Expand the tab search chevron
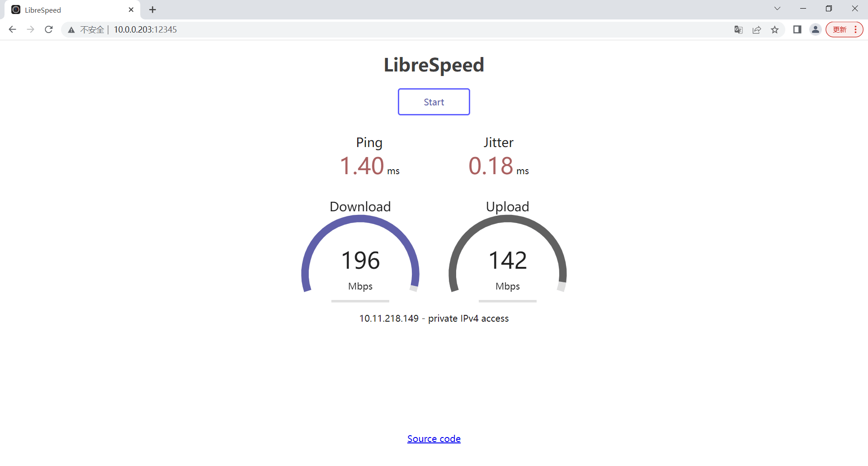The width and height of the screenshot is (868, 466). (777, 9)
